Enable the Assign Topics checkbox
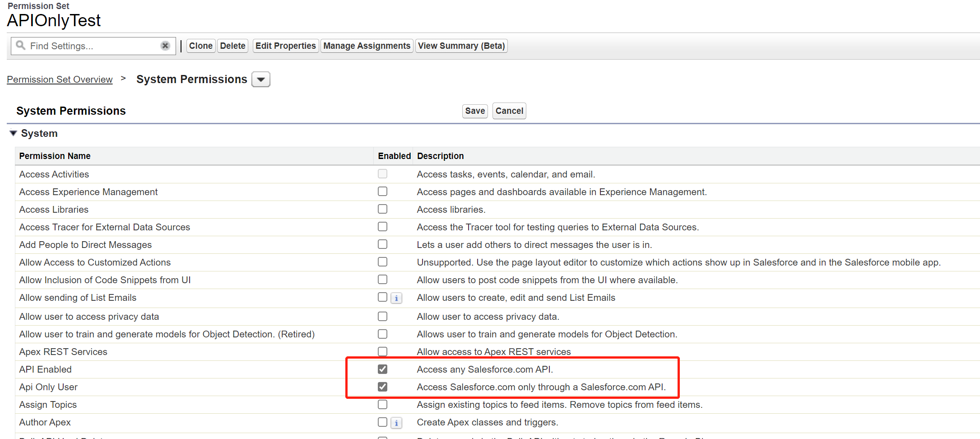 tap(382, 404)
